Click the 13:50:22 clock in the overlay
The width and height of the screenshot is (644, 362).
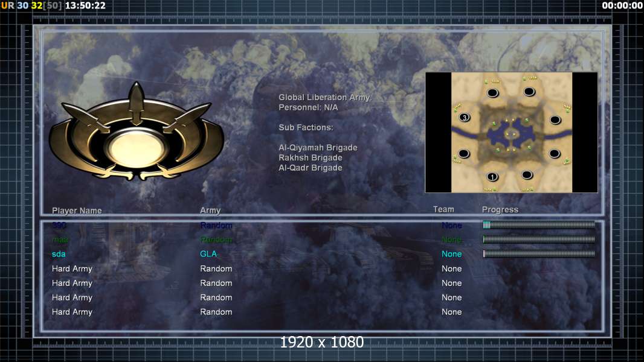(85, 6)
